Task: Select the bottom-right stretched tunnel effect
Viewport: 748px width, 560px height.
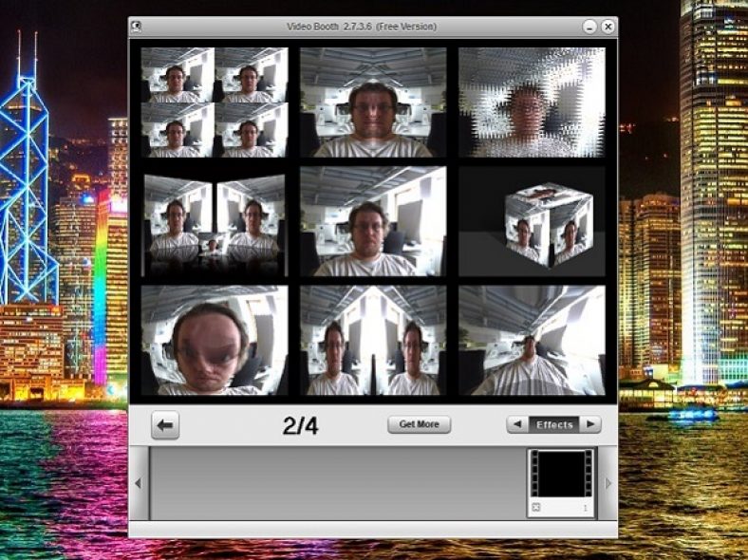Action: pos(532,340)
